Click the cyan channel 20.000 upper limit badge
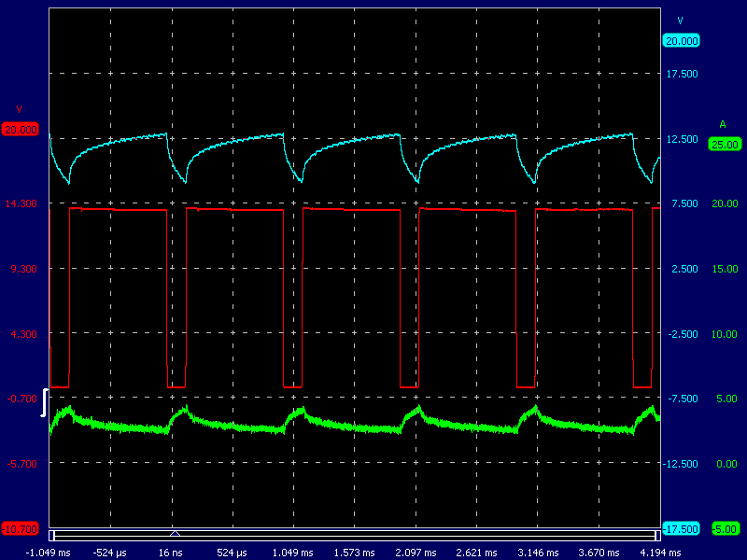The width and height of the screenshot is (747, 560). click(681, 41)
